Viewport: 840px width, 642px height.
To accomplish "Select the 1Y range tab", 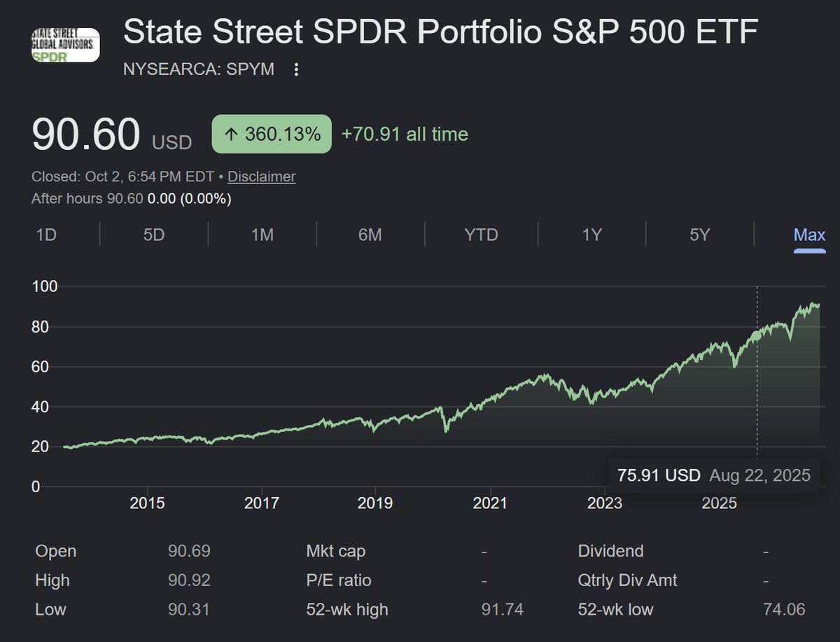I will pyautogui.click(x=592, y=235).
